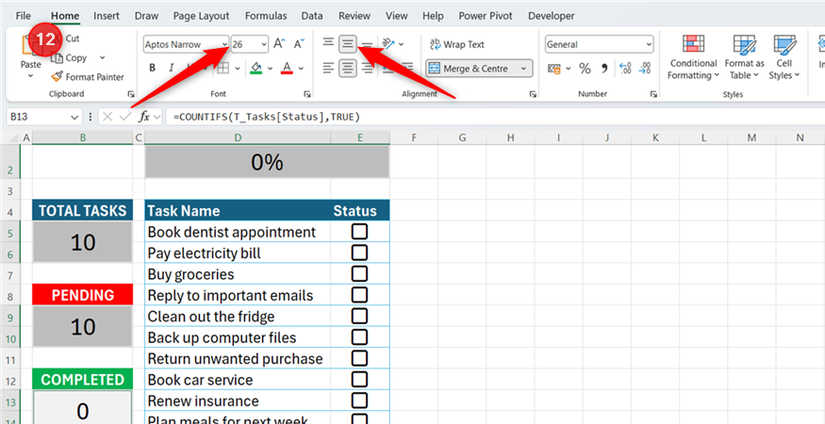Open the Alignment settings dialog launcher
Image resolution: width=825 pixels, height=424 pixels.
click(x=533, y=94)
